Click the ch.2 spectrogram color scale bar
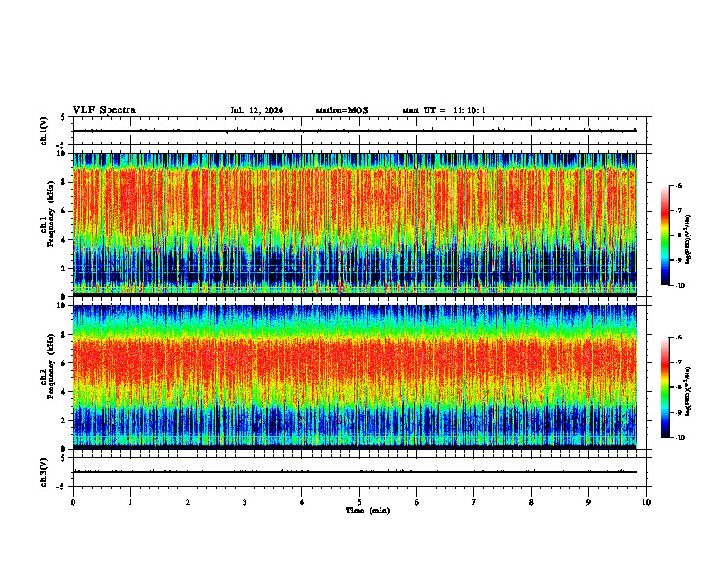The image size is (728, 563). click(x=665, y=387)
